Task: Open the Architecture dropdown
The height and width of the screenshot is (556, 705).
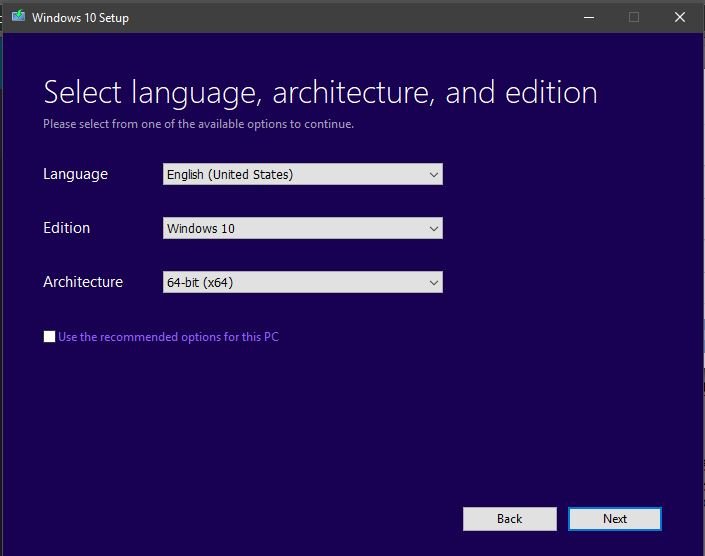Action: tap(303, 282)
